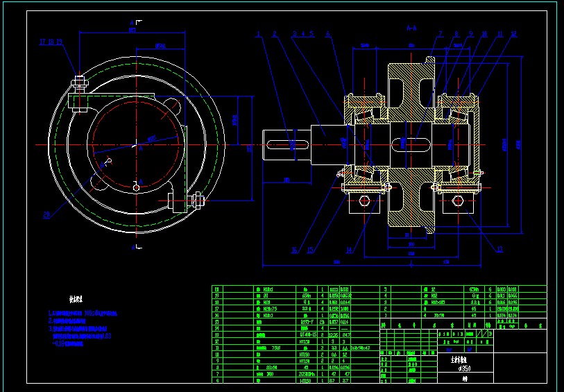The width and height of the screenshot is (564, 392).
Task: Select the bottom section marker A
Action: pos(131,246)
